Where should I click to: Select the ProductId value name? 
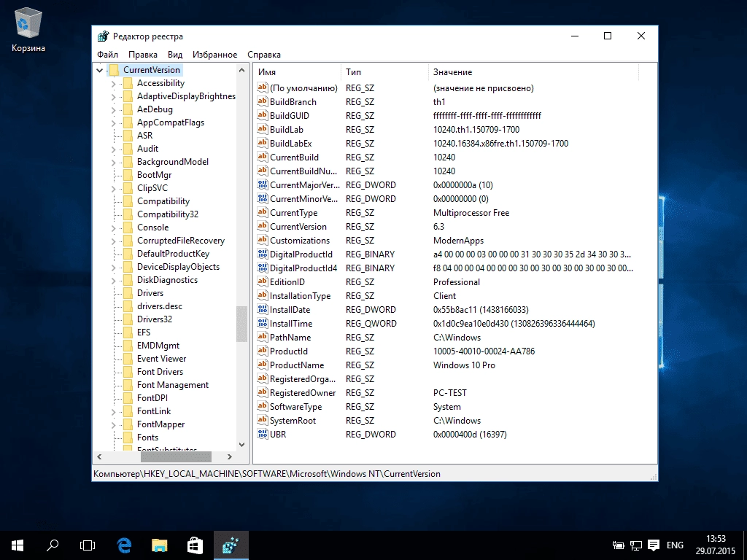pyautogui.click(x=289, y=351)
